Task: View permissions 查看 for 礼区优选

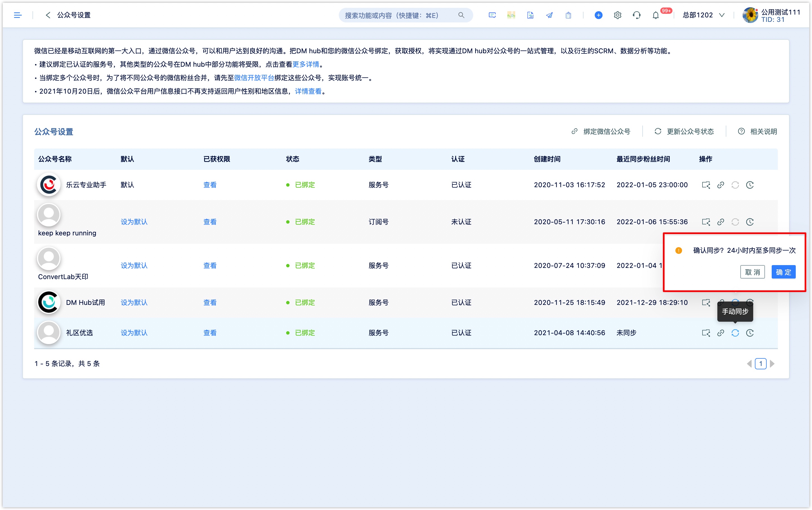Action: 210,333
